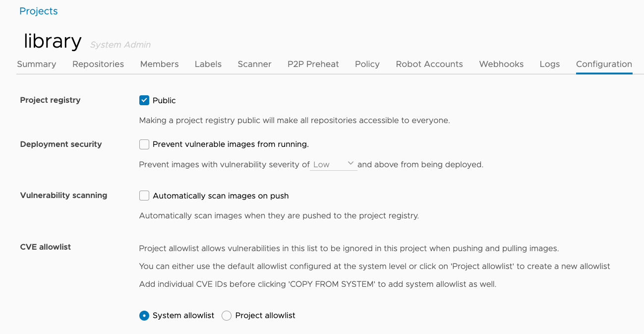Expand the severity chevron next to Low
Screen dimensions: 644x334
351,163
